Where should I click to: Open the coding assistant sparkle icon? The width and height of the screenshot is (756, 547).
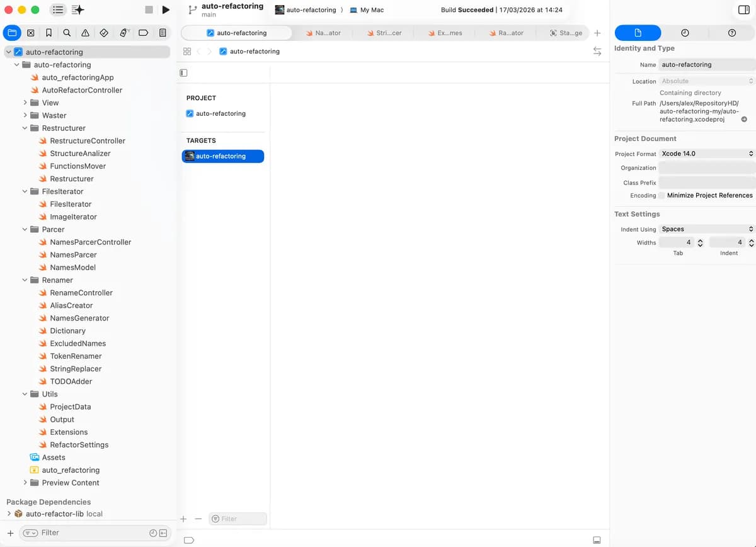tap(78, 10)
